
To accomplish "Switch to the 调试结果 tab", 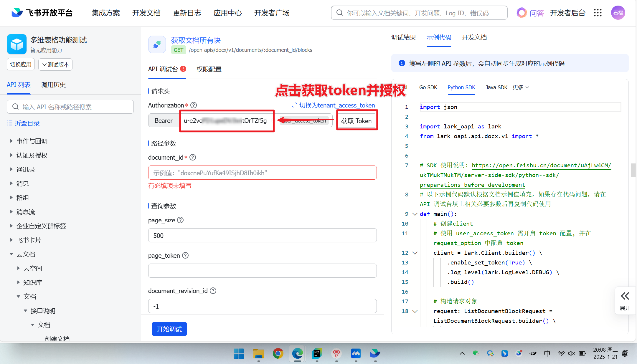I will tap(403, 37).
